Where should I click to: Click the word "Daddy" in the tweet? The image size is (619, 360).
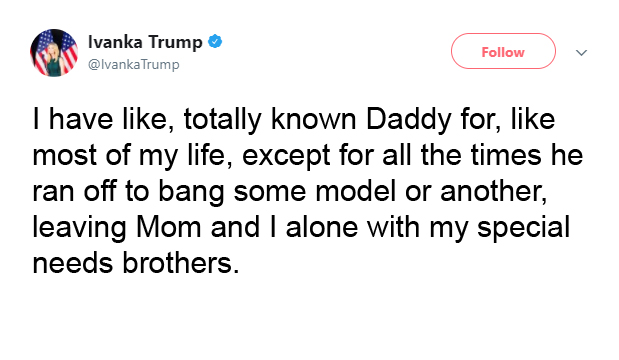pyautogui.click(x=409, y=120)
